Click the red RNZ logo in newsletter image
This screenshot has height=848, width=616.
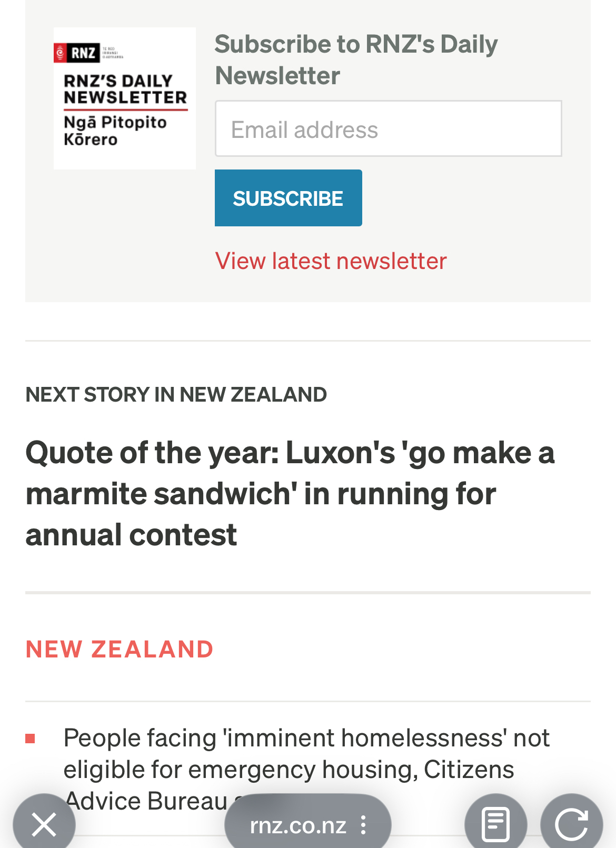coord(77,53)
